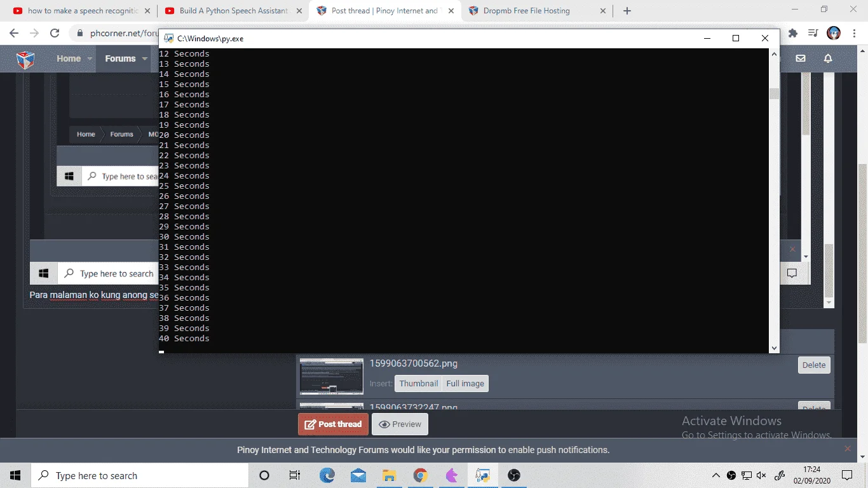Select the Post thread browser tab
868x488 pixels.
pos(385,11)
